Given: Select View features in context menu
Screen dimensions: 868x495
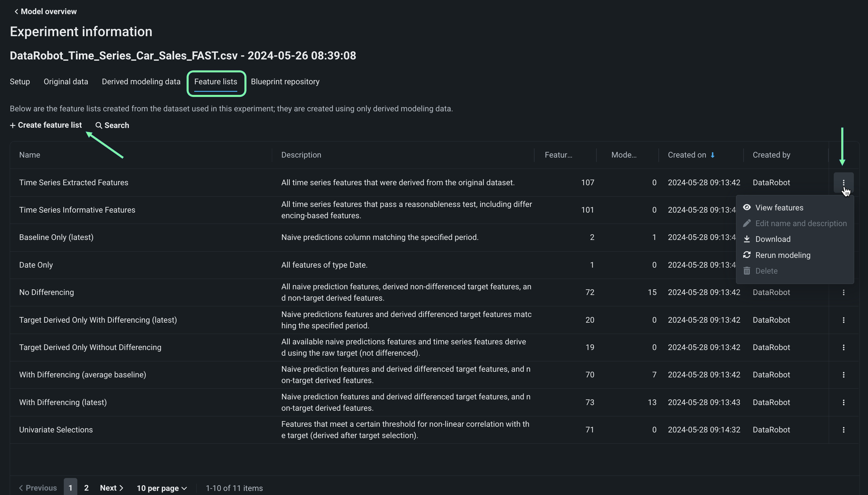Looking at the screenshot, I should pyautogui.click(x=779, y=207).
